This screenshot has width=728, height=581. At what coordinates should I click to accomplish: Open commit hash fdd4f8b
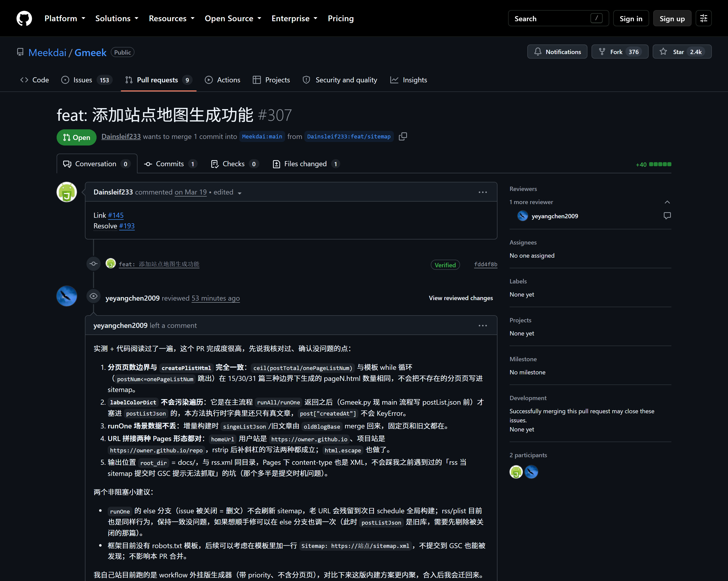coord(486,264)
